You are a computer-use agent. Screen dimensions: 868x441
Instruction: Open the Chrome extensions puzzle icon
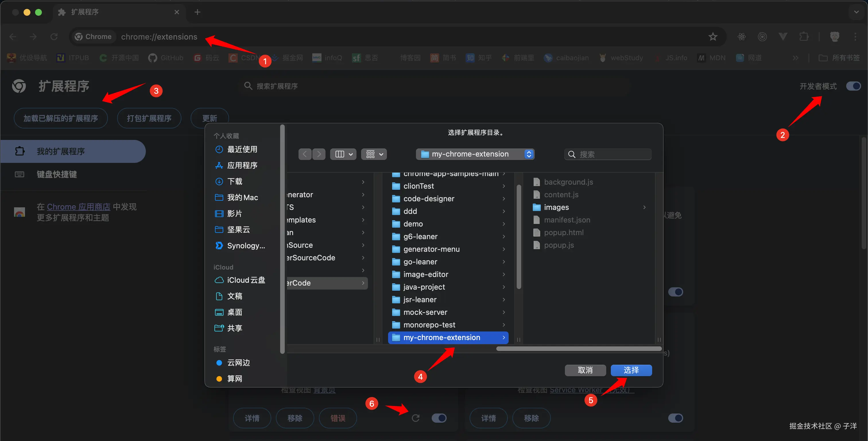804,37
